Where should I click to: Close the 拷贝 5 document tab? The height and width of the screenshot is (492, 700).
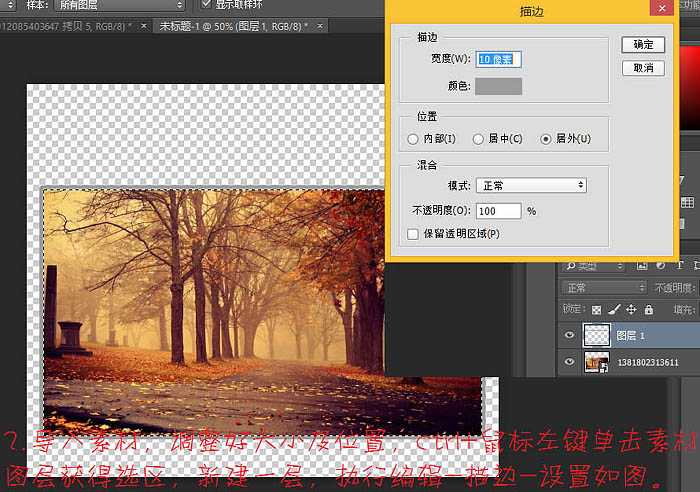coord(143,26)
